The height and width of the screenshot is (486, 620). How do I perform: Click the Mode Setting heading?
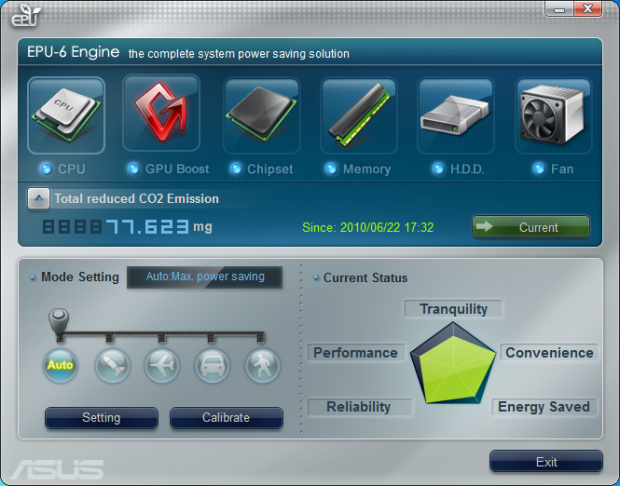click(80, 277)
